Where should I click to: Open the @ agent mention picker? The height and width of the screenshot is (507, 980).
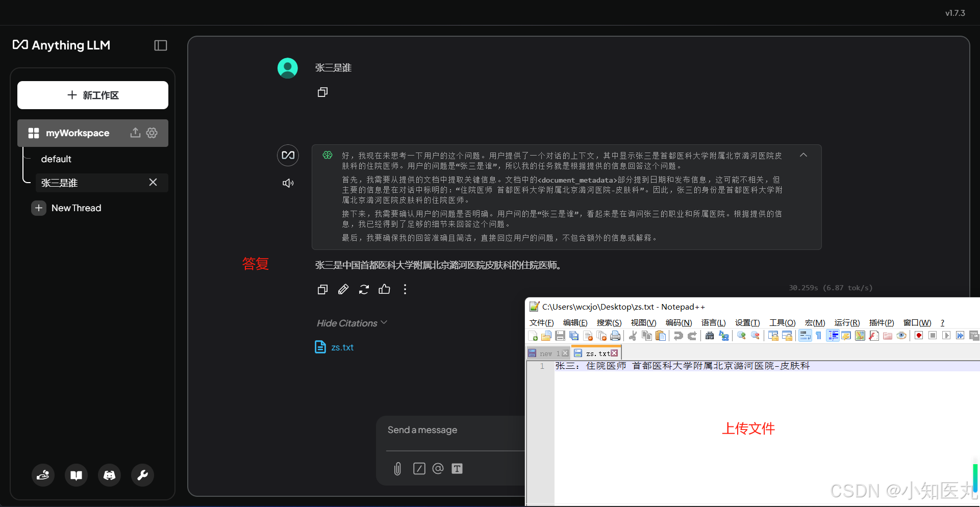438,469
